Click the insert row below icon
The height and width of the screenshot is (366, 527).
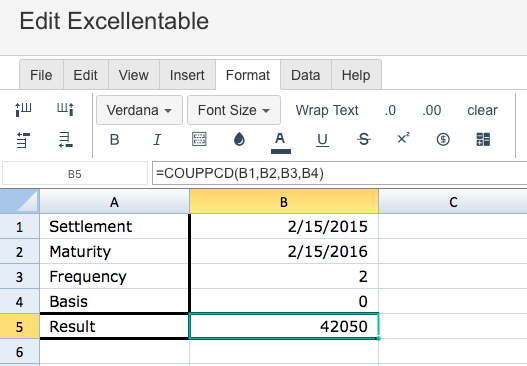click(x=66, y=140)
